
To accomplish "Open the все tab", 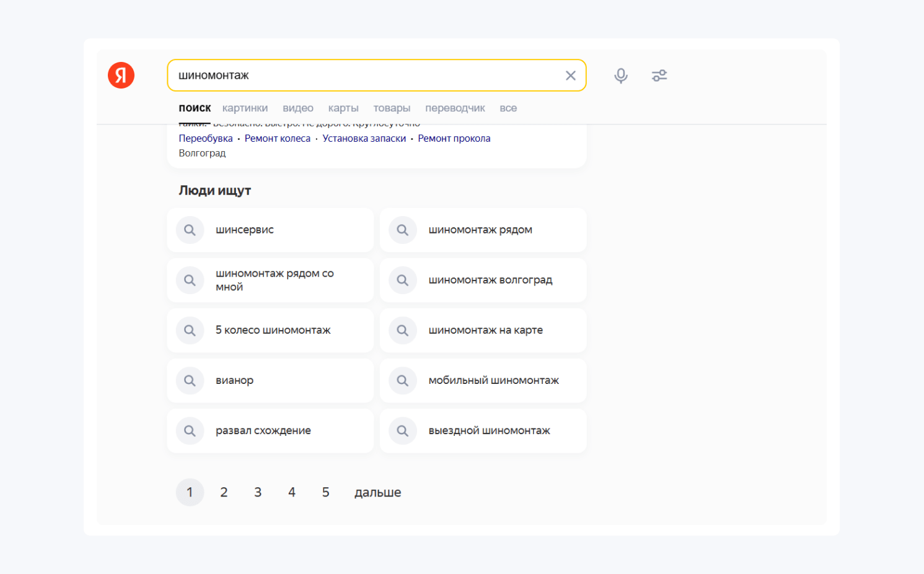I will 508,108.
